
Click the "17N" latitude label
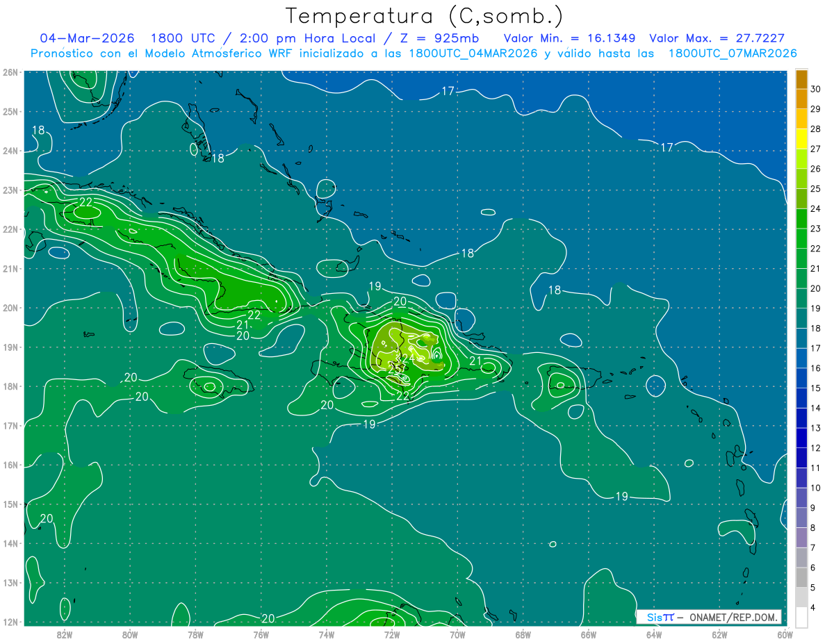pyautogui.click(x=10, y=425)
